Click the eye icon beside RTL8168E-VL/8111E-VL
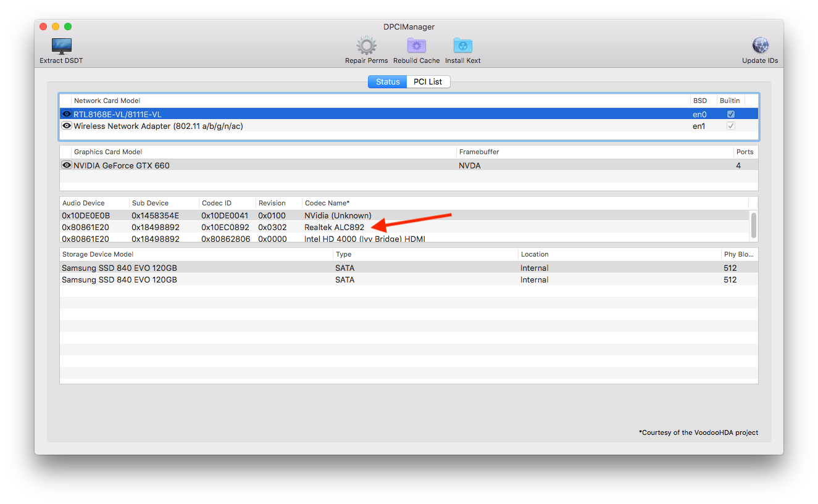Viewport: 818px width, 504px height. (x=67, y=114)
